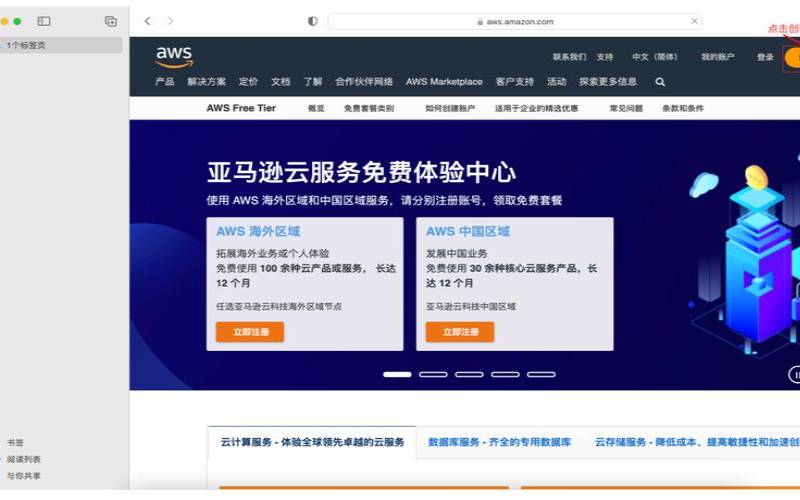
Task: Open the 客户支持 menu
Action: tap(515, 82)
